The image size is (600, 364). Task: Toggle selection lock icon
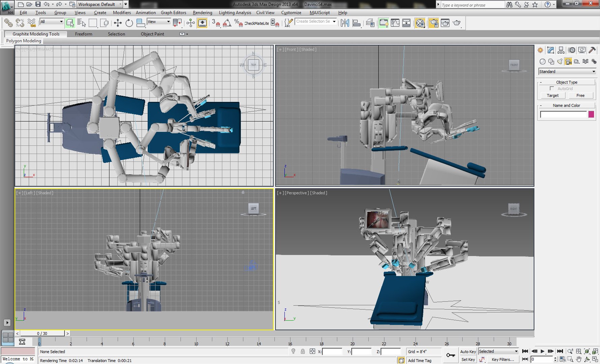tap(303, 352)
